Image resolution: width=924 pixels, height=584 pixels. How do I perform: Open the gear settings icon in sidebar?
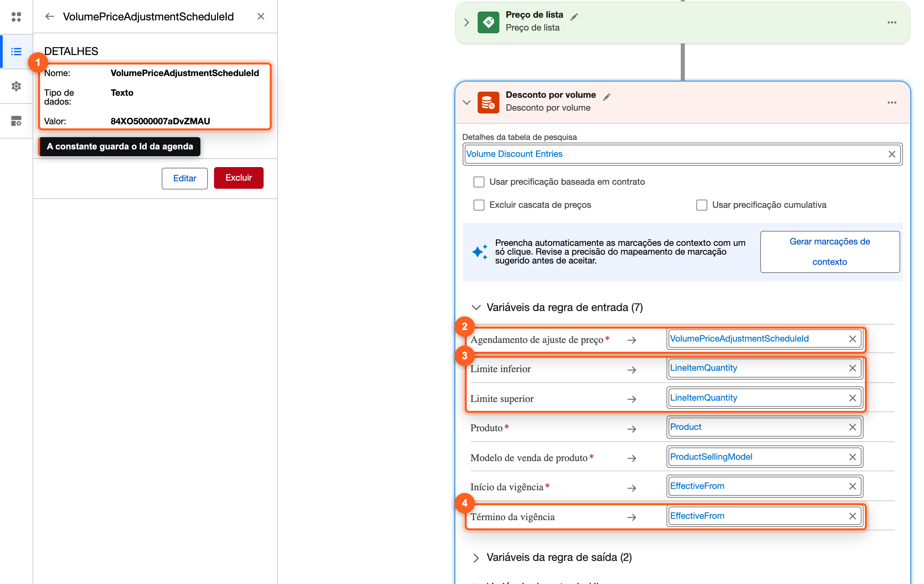[16, 86]
